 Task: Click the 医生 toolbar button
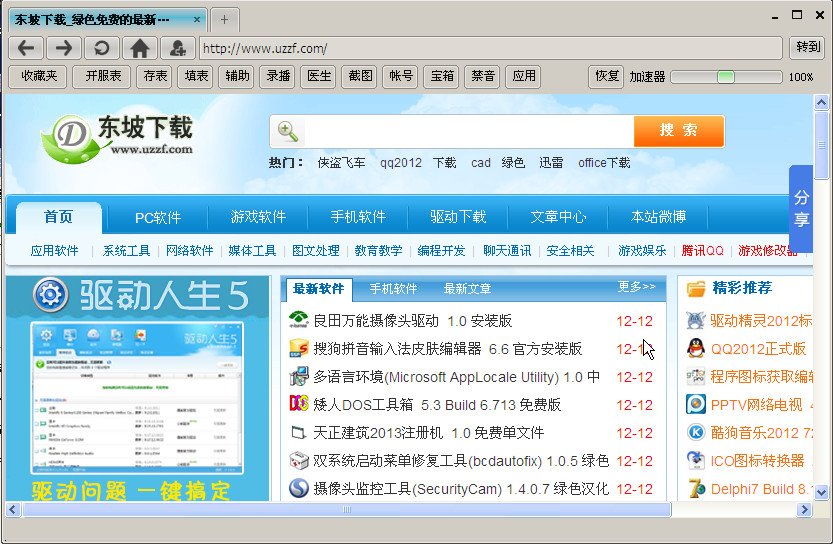319,76
